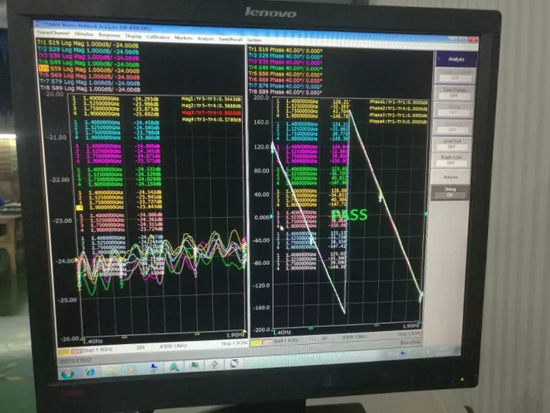
Task: Open the media player taskbar icon
Action: [x=132, y=369]
